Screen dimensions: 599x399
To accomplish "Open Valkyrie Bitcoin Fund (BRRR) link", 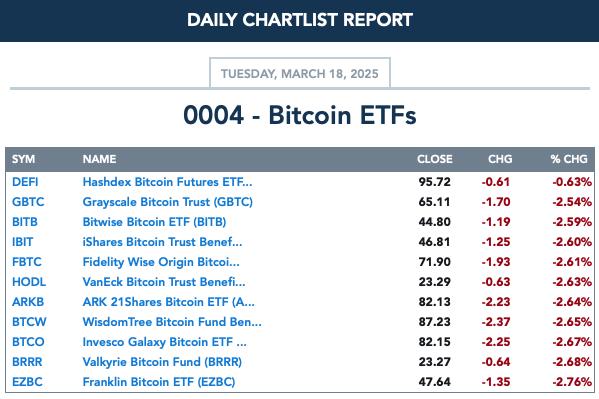I will tap(162, 362).
